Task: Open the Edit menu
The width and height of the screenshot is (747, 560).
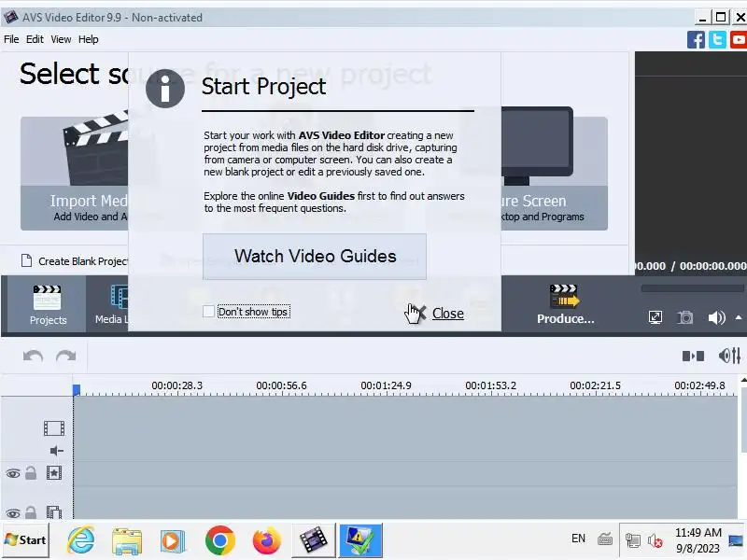Action: (x=35, y=39)
